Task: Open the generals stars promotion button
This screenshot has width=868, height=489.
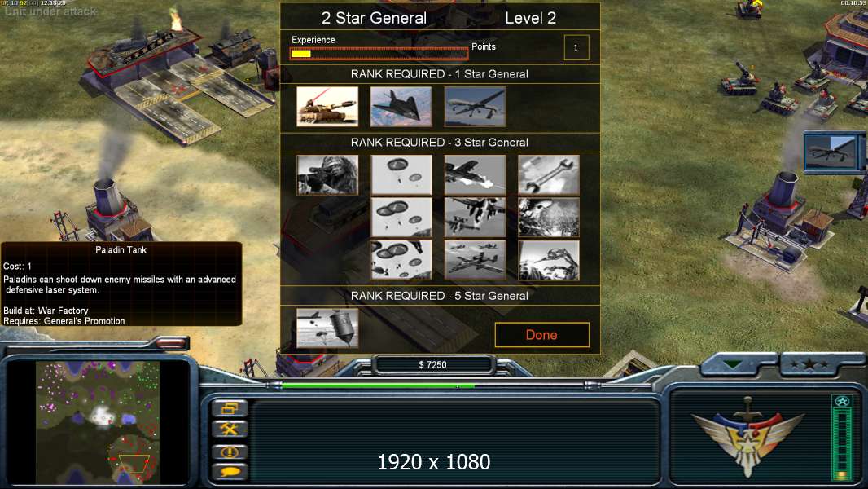Action: click(809, 364)
